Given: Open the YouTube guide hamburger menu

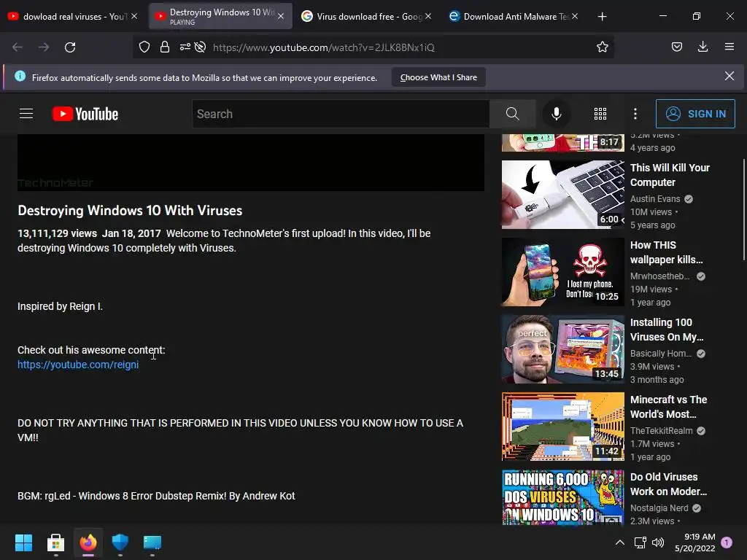Looking at the screenshot, I should pos(26,114).
